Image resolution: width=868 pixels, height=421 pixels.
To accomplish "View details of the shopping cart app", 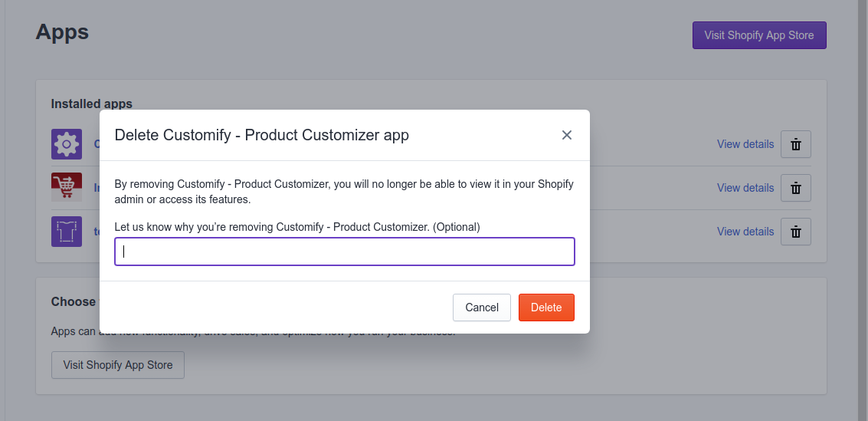I will pyautogui.click(x=745, y=188).
